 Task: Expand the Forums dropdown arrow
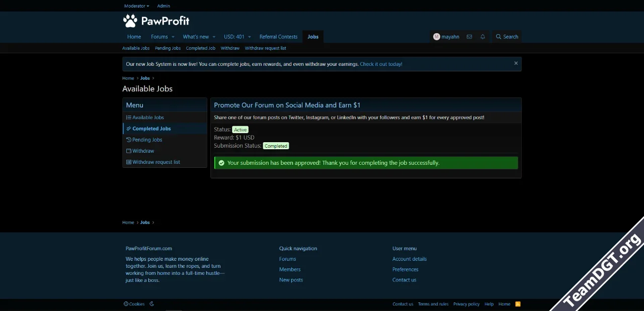tap(173, 37)
